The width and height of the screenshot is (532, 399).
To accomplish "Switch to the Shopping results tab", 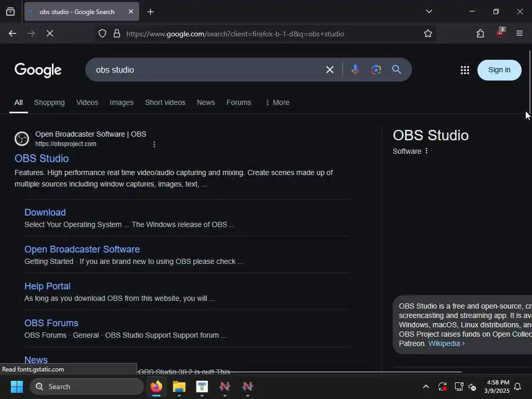I will [49, 102].
